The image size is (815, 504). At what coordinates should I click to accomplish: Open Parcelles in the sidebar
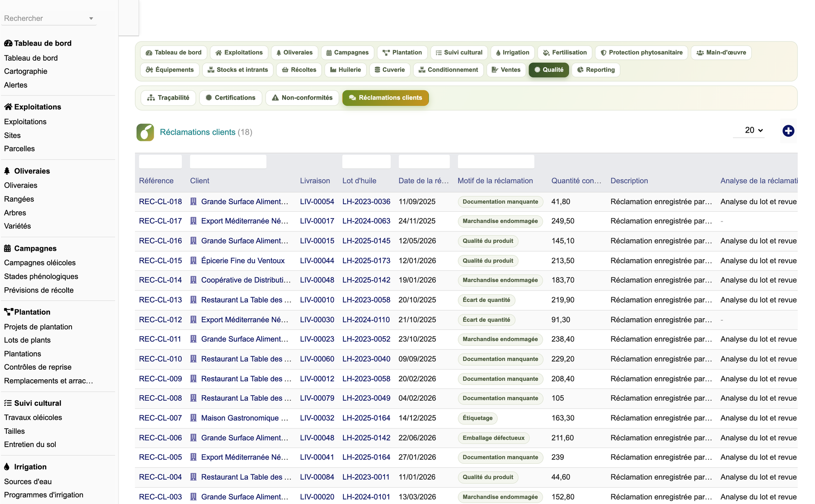coord(19,149)
